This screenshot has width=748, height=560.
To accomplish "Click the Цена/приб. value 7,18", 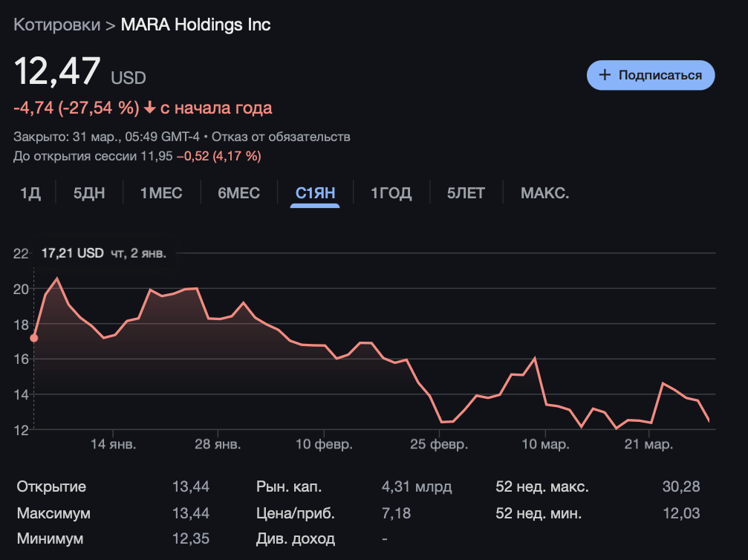I will click(x=396, y=513).
